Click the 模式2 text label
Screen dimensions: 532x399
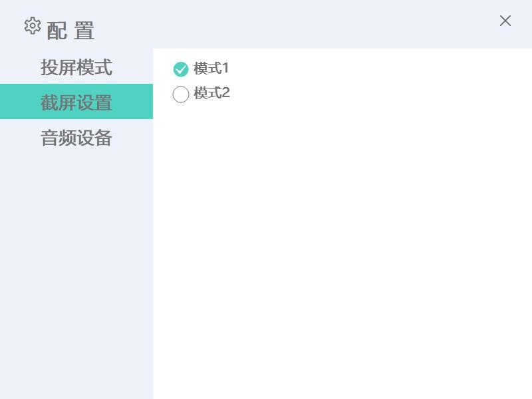211,93
